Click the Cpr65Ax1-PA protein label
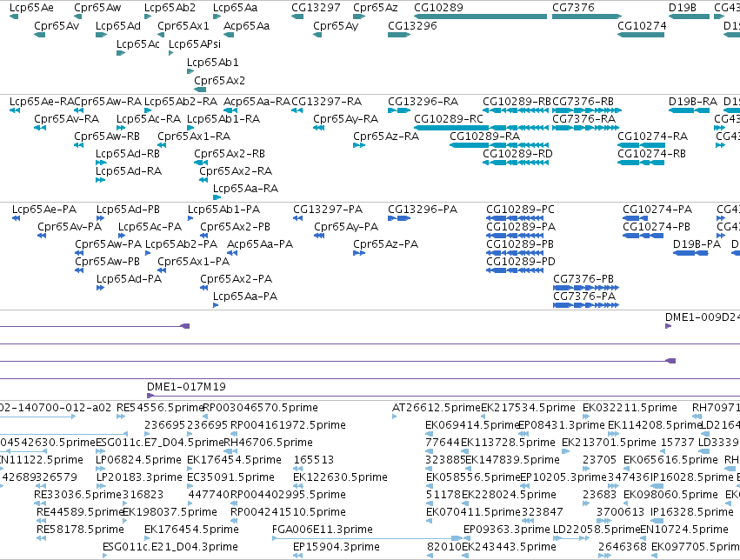 (x=194, y=262)
